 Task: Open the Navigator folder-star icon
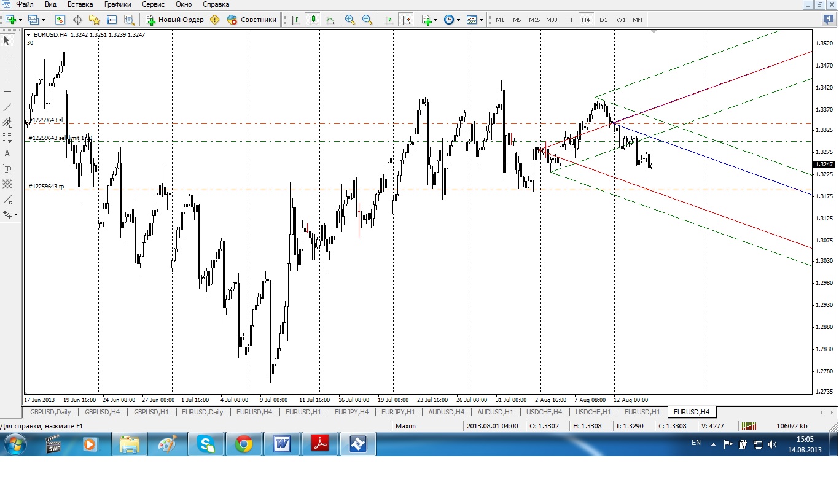(95, 20)
